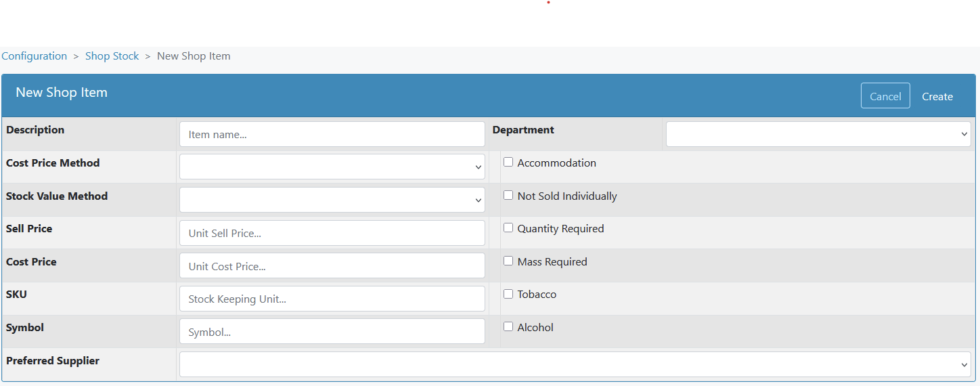This screenshot has height=386, width=980.
Task: Go to Configuration breadcrumb link
Action: (x=34, y=56)
